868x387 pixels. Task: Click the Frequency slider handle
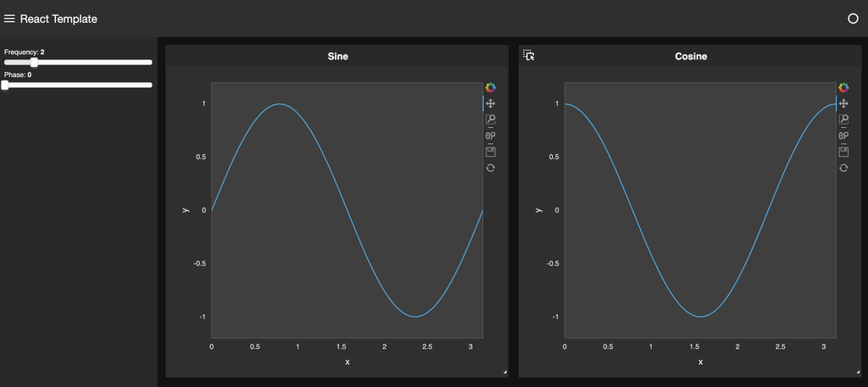(x=34, y=62)
